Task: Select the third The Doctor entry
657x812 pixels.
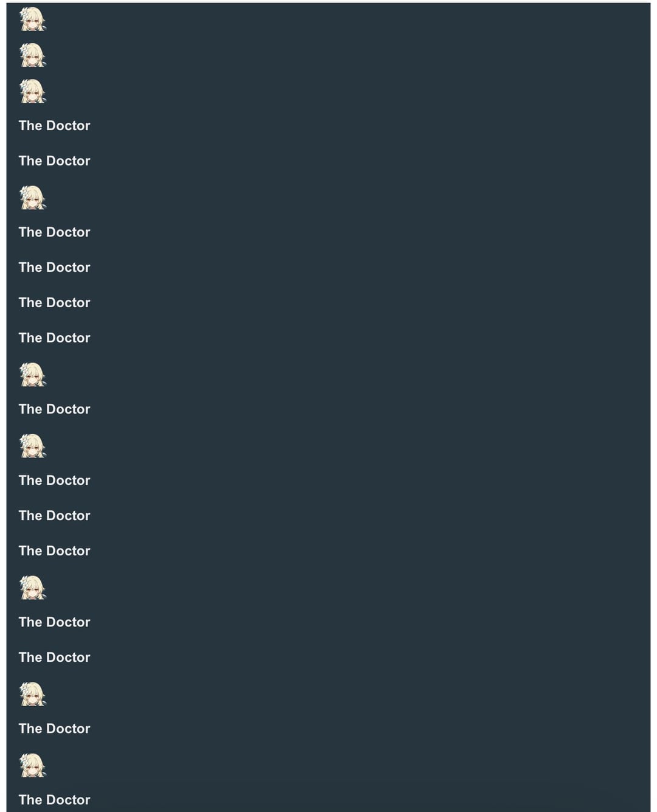Action: click(54, 232)
